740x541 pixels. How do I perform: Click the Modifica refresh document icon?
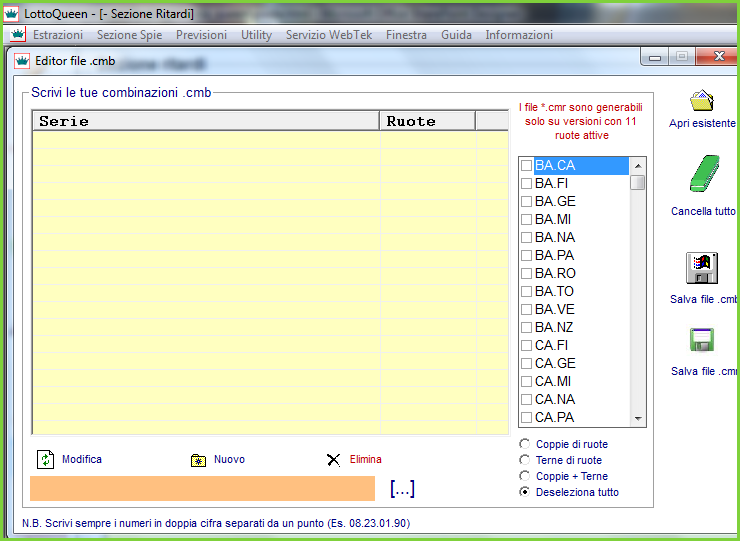[x=45, y=459]
